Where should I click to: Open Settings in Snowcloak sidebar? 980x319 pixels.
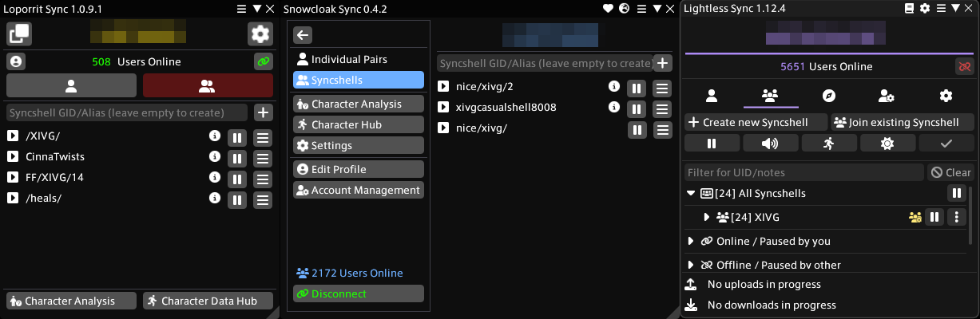point(359,145)
